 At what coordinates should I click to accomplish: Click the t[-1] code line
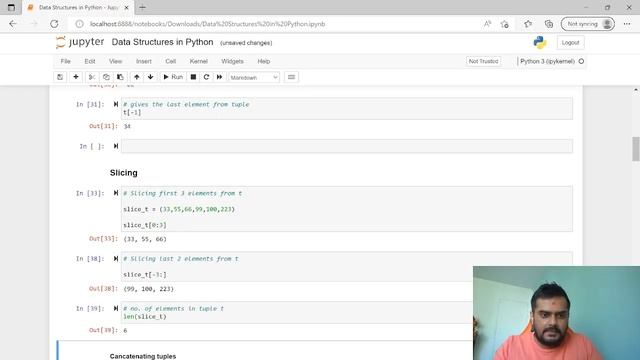point(132,113)
